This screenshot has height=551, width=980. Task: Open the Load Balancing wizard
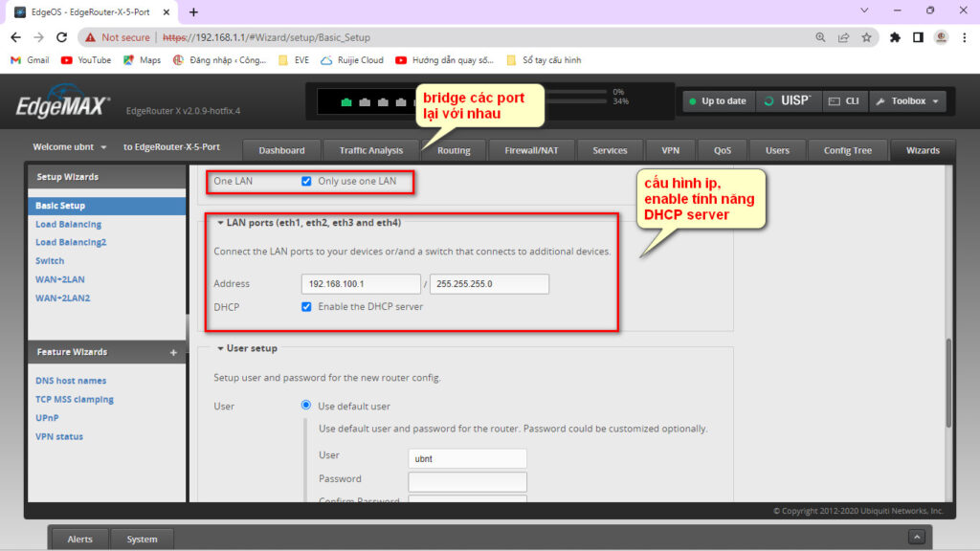coord(68,224)
